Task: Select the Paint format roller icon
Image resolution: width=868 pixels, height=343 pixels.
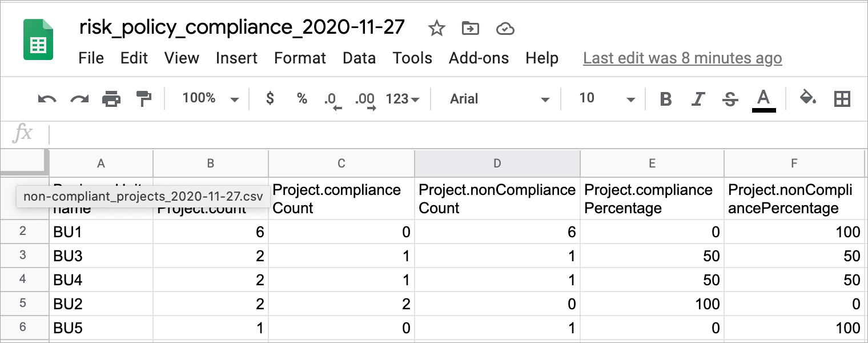Action: [x=143, y=99]
